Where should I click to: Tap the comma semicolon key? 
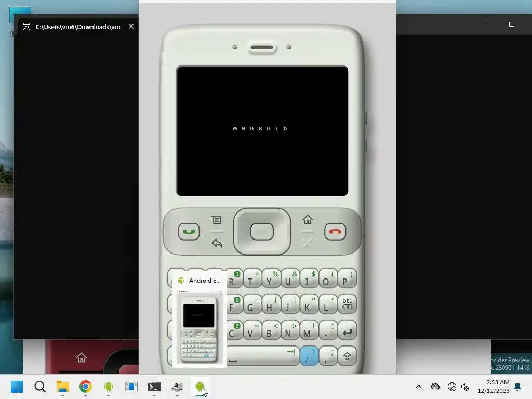pyautogui.click(x=328, y=355)
